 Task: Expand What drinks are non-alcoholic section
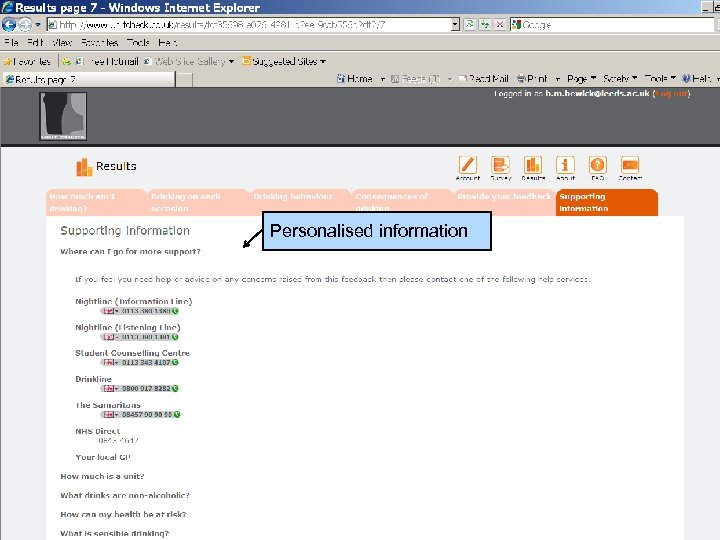(125, 495)
